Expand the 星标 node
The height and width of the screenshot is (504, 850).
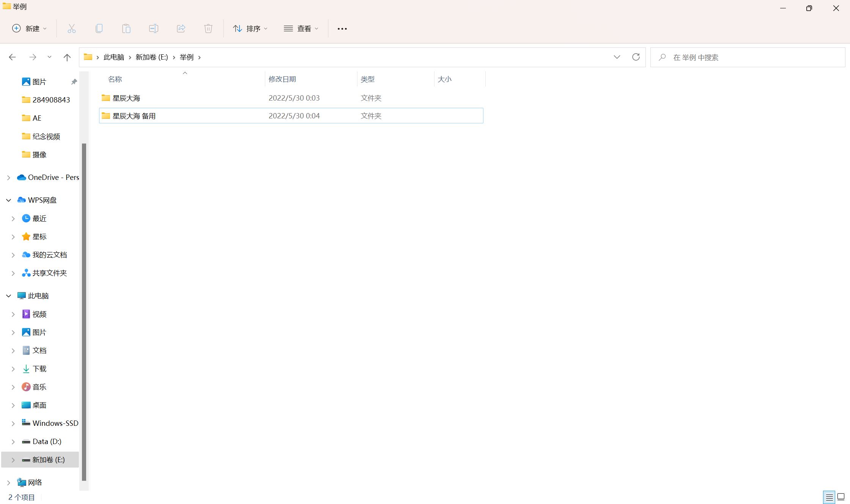tap(13, 237)
